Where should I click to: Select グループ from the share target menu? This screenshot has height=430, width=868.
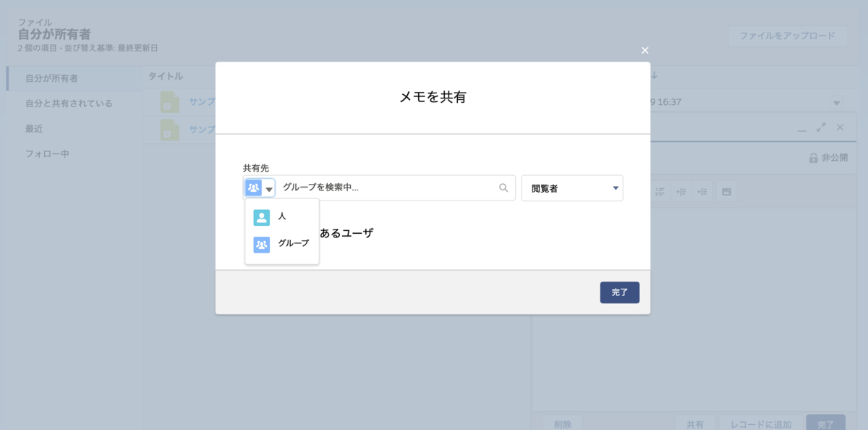point(282,244)
